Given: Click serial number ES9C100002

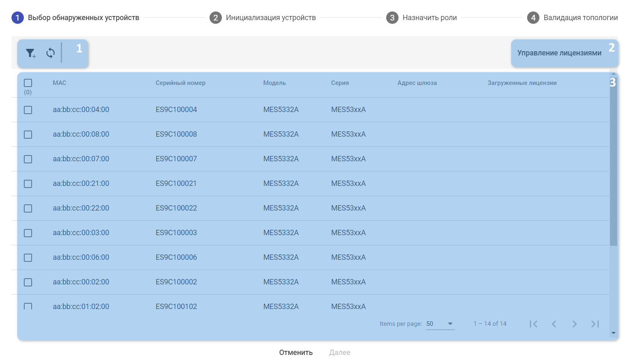Looking at the screenshot, I should pos(176,282).
